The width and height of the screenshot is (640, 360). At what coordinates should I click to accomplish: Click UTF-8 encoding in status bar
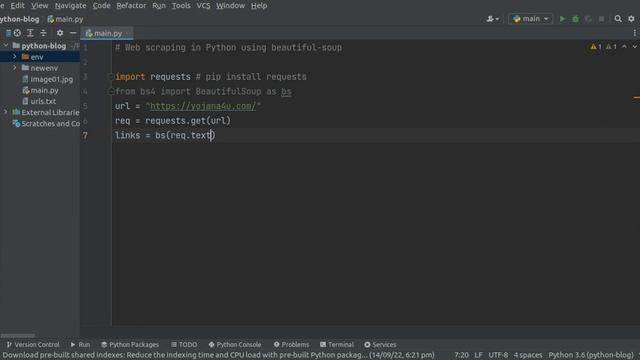498,355
